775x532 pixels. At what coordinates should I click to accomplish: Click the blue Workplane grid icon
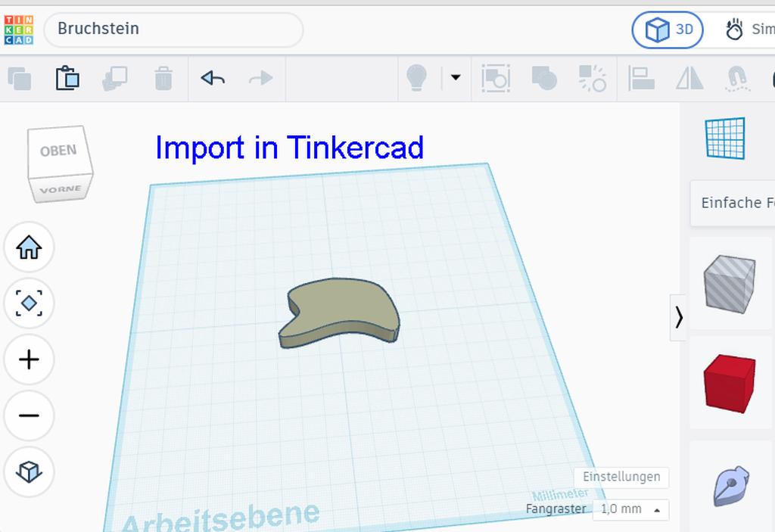click(x=725, y=138)
